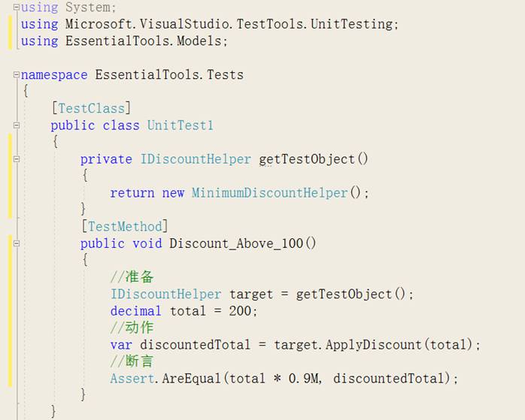Click the EssentialTools.Models using directive
Viewport: 525px width, 420px height.
pos(146,41)
